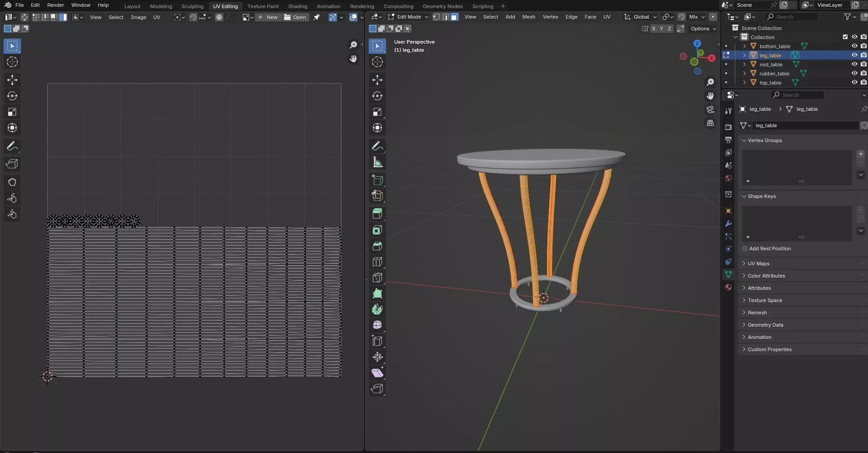Open the Render menu
Image resolution: width=868 pixels, height=453 pixels.
pyautogui.click(x=55, y=5)
